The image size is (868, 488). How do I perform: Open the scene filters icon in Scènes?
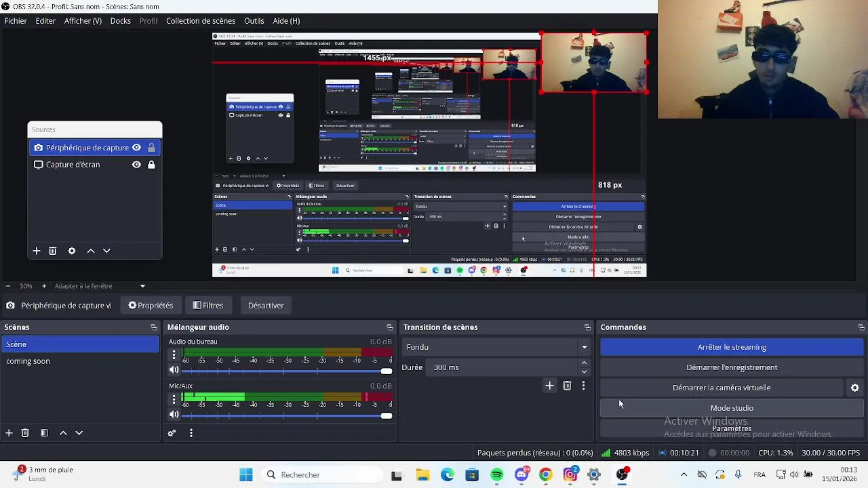44,433
